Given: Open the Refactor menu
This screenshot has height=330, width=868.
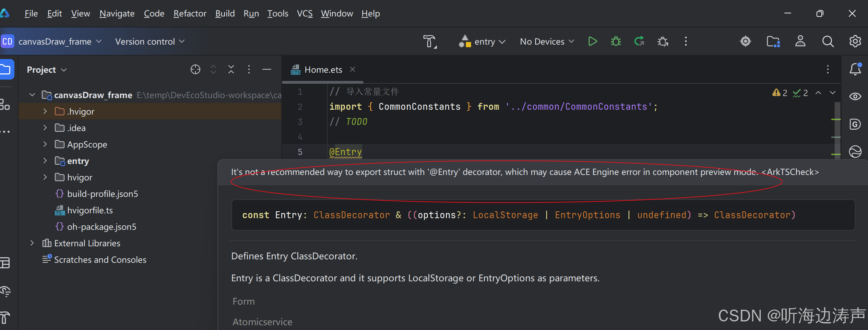Looking at the screenshot, I should tap(190, 13).
